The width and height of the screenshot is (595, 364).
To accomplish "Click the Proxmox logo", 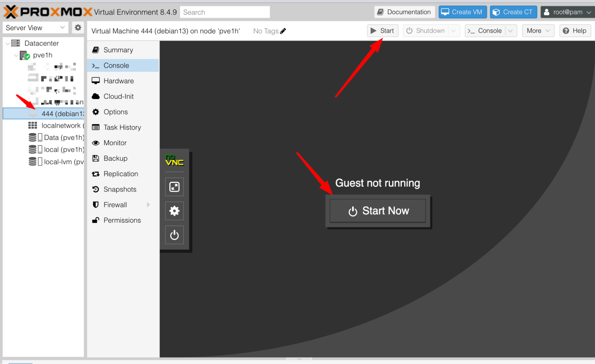I will coord(48,12).
